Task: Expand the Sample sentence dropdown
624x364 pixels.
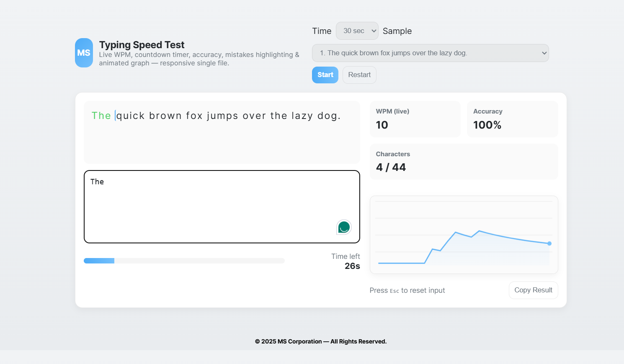Action: click(x=430, y=53)
